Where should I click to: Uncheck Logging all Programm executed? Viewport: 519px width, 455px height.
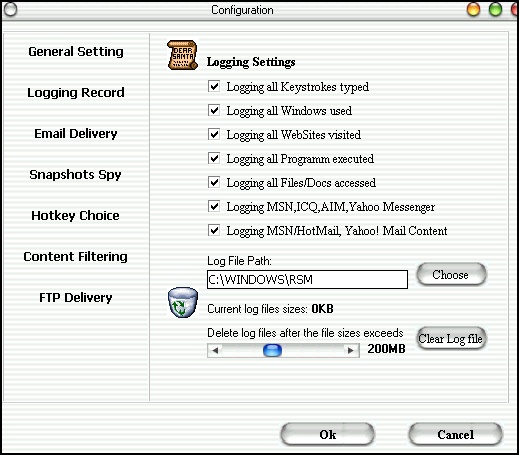pos(214,158)
